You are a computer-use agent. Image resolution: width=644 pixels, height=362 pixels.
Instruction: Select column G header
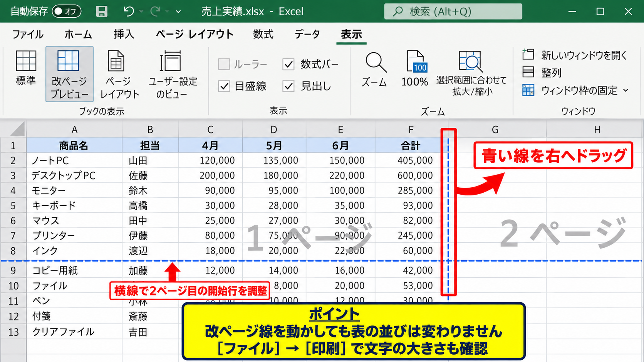[x=495, y=130]
